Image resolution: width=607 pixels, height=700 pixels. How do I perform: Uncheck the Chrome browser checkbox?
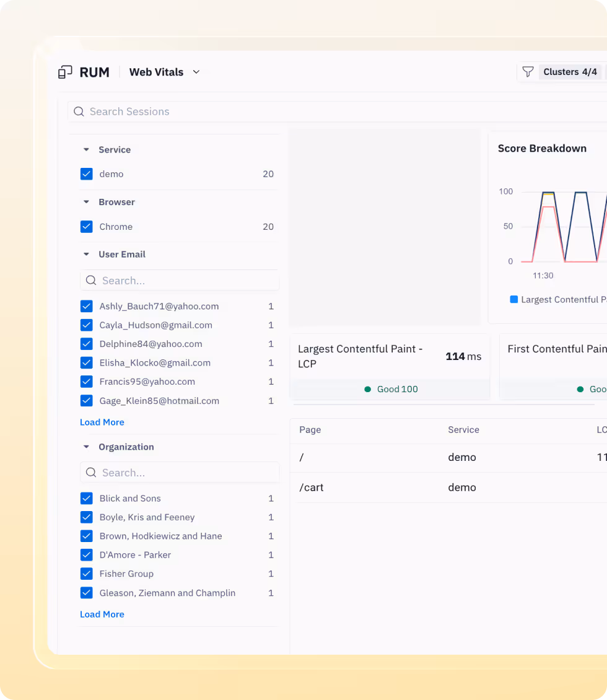(87, 227)
